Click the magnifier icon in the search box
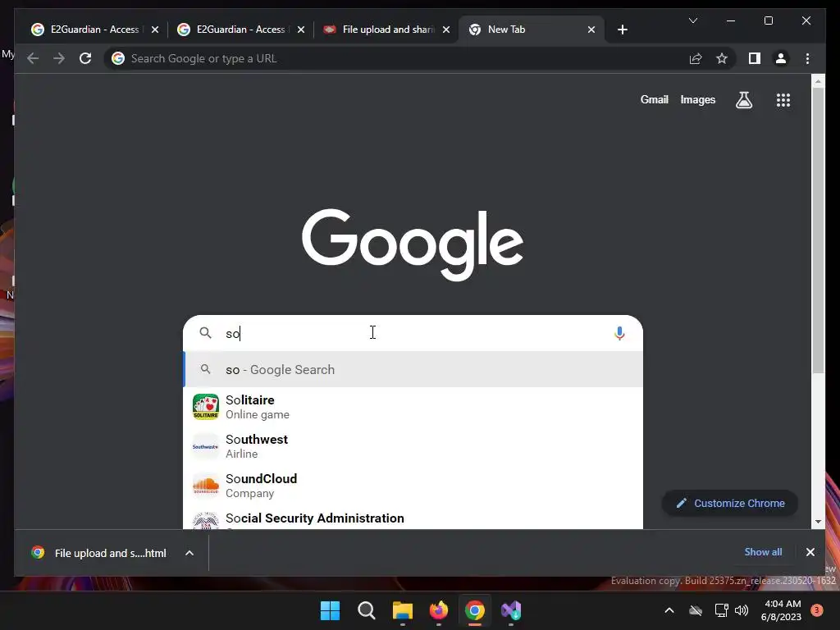The width and height of the screenshot is (840, 630). (205, 333)
